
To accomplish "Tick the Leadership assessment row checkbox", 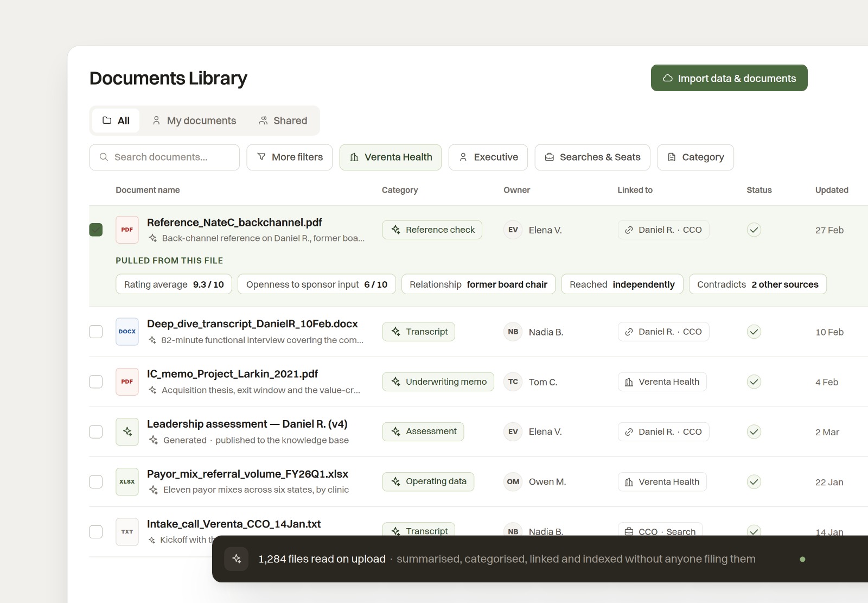I will click(96, 431).
